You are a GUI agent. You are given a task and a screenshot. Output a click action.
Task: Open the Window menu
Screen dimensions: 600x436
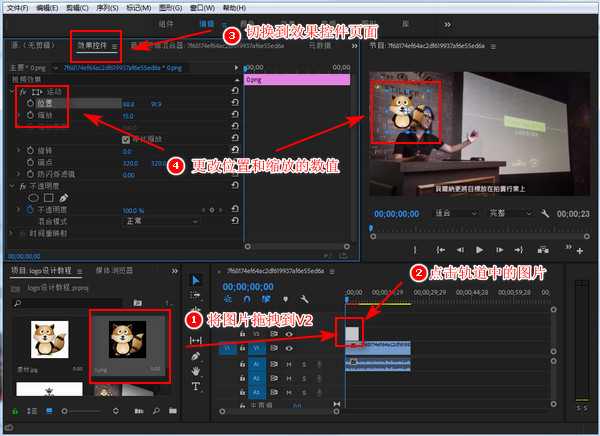pyautogui.click(x=202, y=8)
